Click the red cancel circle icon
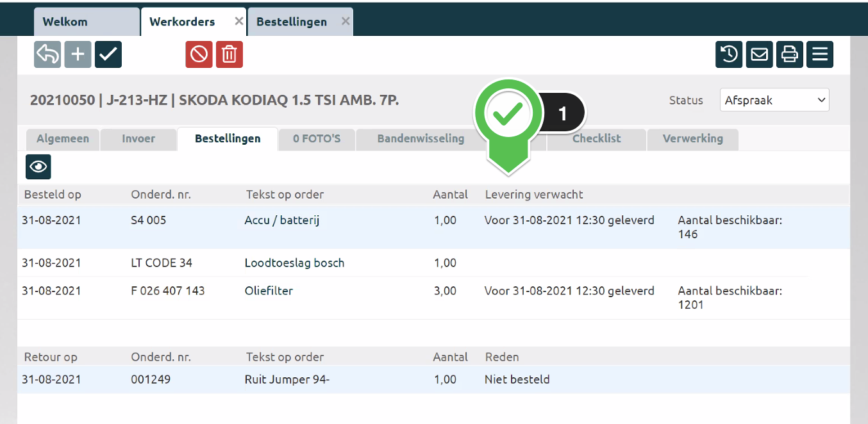Screen dimensions: 868x424 [x=199, y=54]
